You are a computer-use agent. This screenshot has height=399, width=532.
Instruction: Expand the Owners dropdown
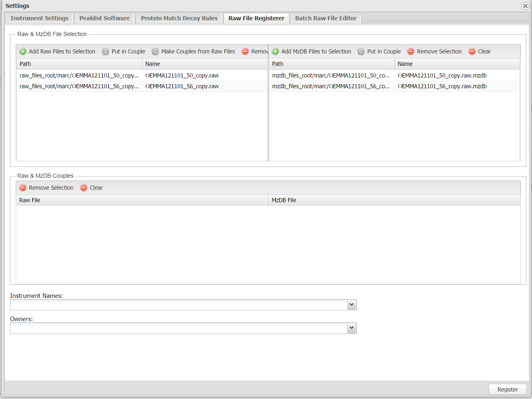pos(351,328)
